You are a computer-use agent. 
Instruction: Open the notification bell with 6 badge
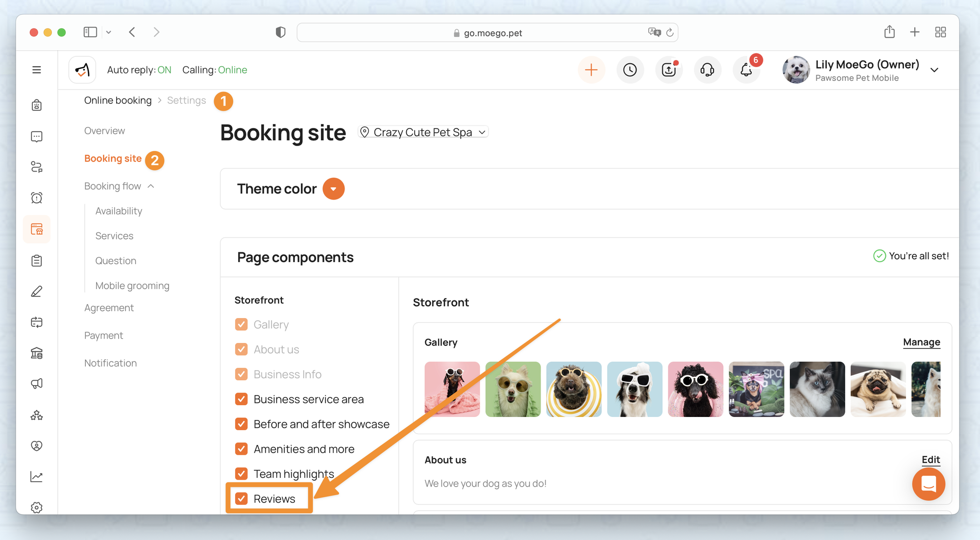pos(746,70)
